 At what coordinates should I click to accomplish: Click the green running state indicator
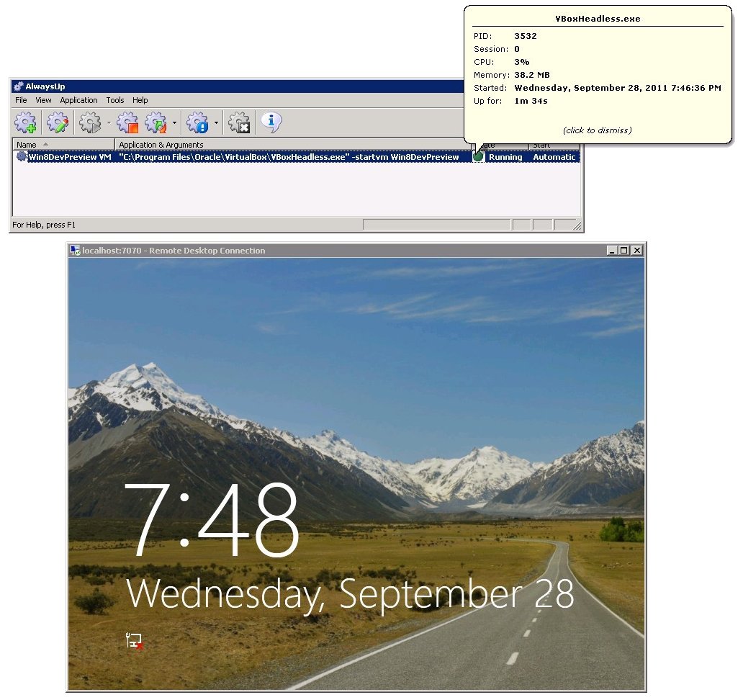click(x=478, y=157)
